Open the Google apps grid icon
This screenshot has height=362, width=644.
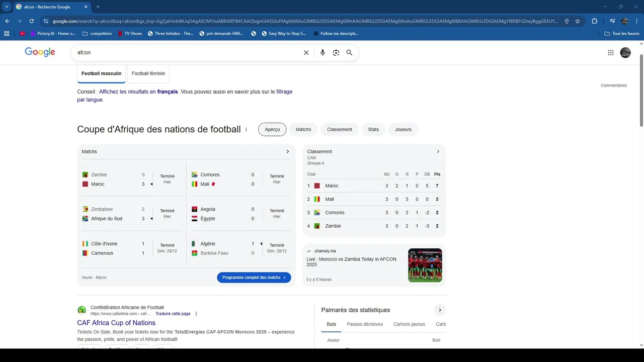611,52
